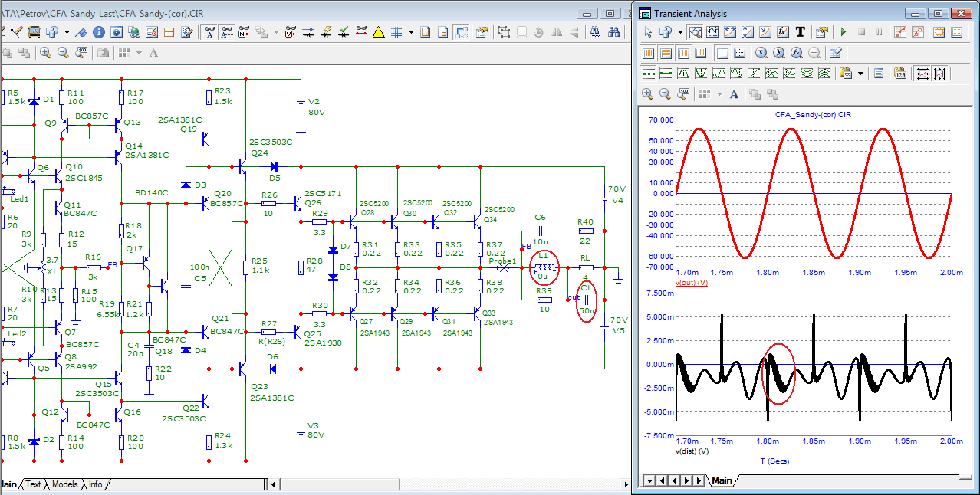
Task: Click the green checkmark condition icon
Action: pyautogui.click(x=344, y=31)
